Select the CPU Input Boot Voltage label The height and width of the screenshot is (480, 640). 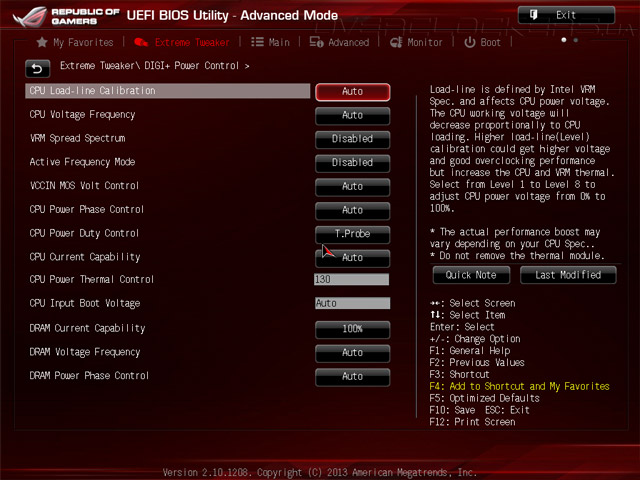85,304
